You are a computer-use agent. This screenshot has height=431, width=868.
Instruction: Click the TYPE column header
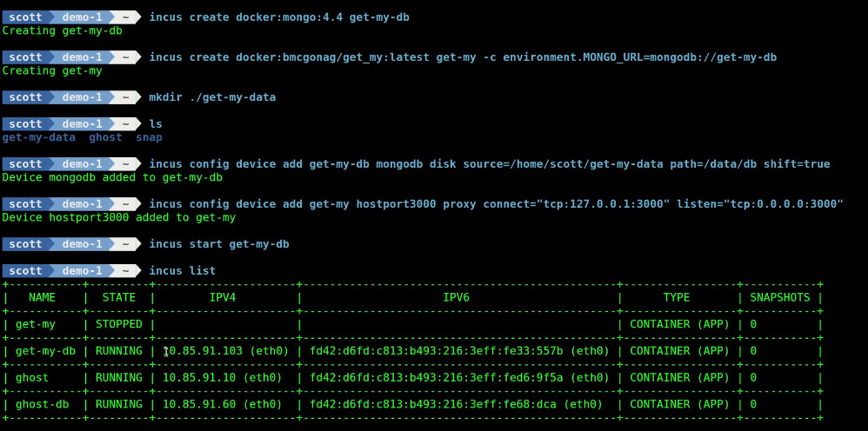[x=677, y=297]
